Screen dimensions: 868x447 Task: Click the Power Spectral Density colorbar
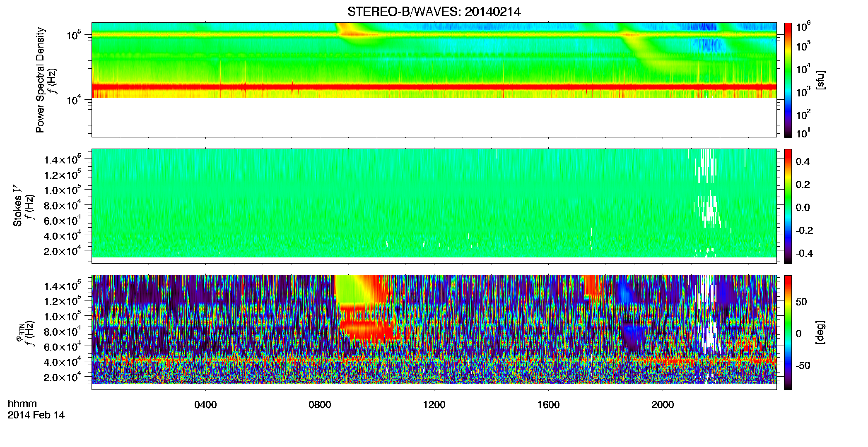click(x=788, y=80)
